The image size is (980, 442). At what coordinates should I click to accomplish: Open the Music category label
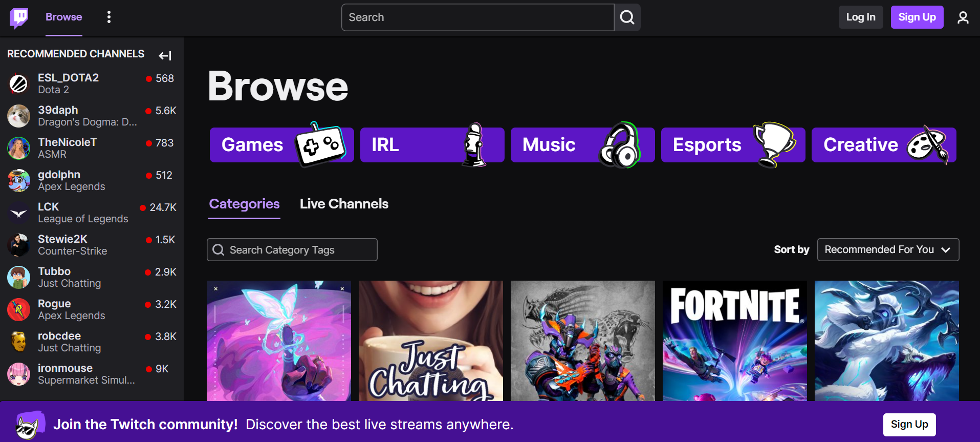click(x=549, y=145)
